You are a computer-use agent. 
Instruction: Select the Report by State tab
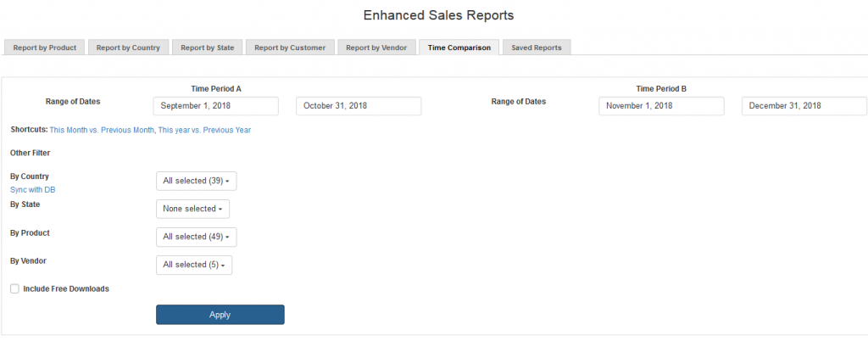click(208, 48)
